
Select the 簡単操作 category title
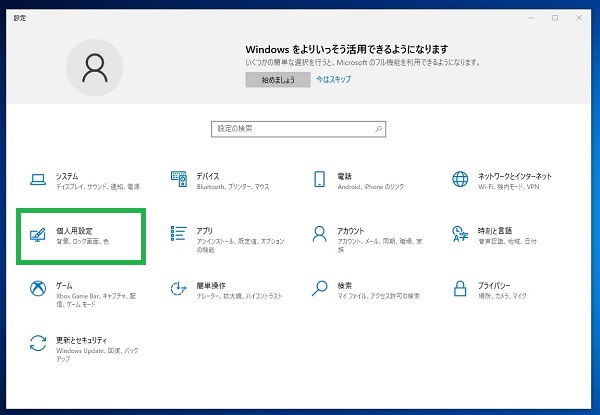(211, 285)
